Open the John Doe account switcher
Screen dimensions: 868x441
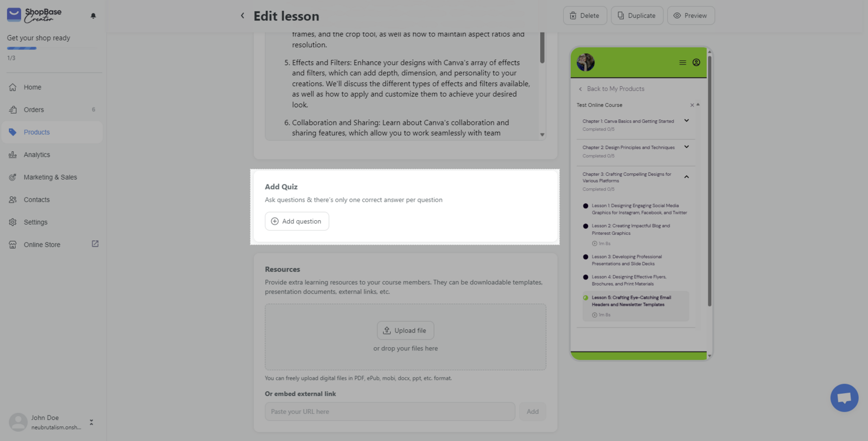pyautogui.click(x=91, y=422)
